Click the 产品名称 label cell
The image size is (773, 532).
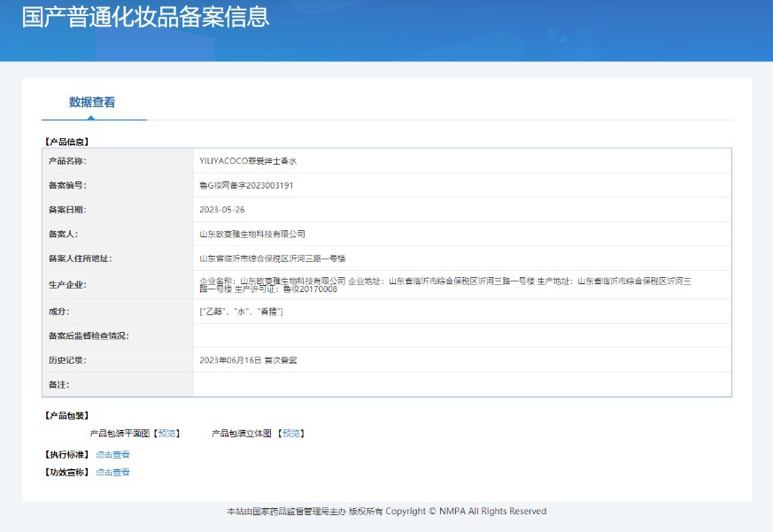118,161
